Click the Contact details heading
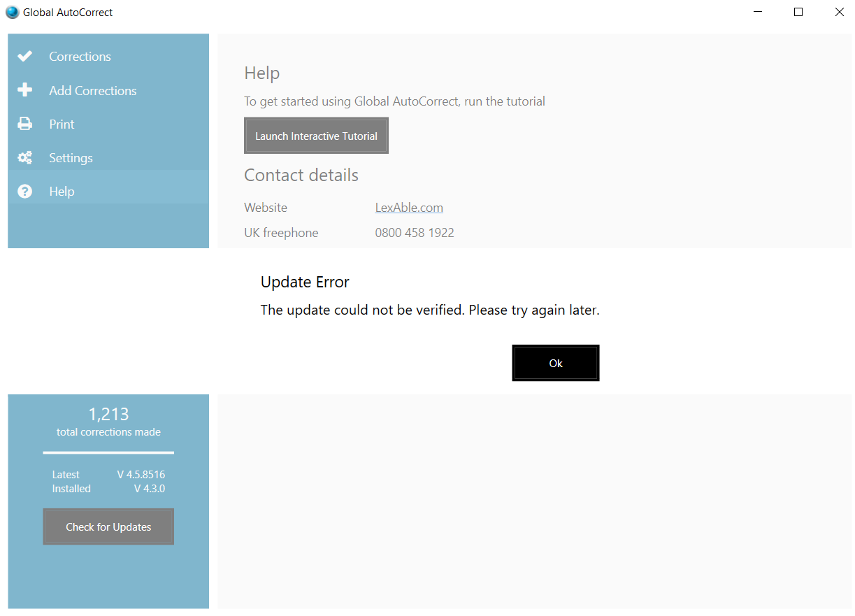Screen dimensions: 855x616 point(301,175)
